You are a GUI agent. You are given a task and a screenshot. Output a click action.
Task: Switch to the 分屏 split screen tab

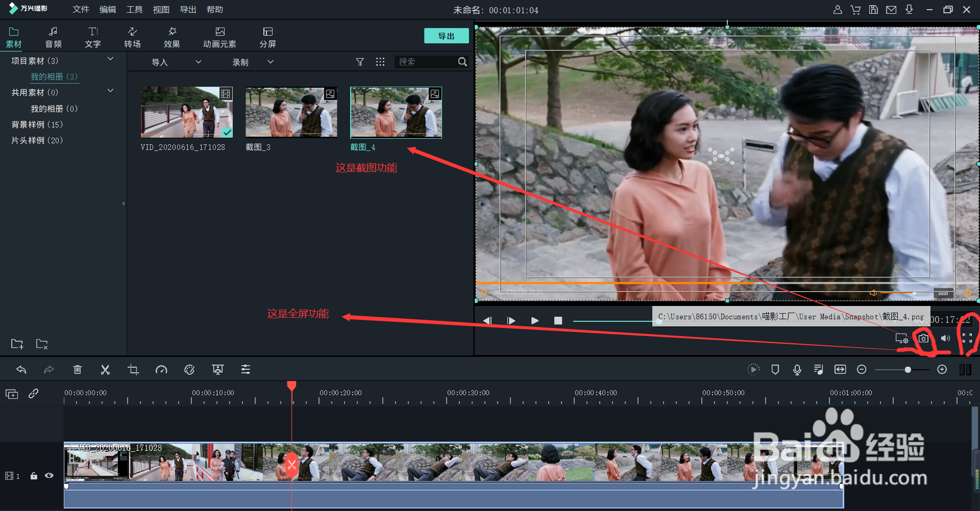click(x=267, y=38)
